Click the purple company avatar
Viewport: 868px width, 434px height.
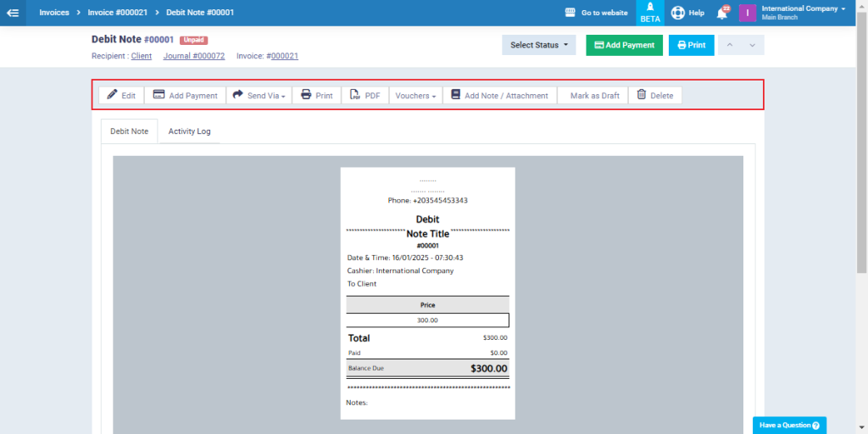[x=748, y=13]
